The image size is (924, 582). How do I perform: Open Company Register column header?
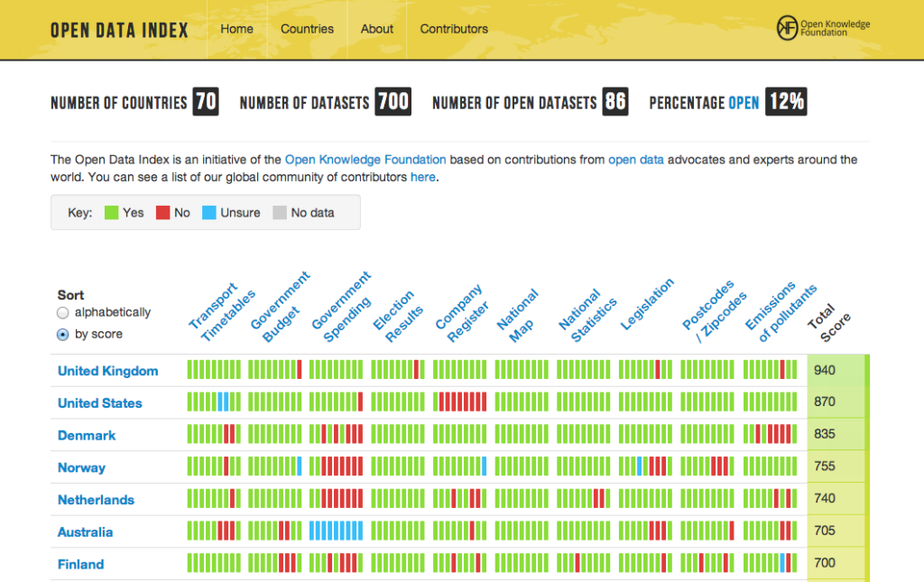[462, 314]
